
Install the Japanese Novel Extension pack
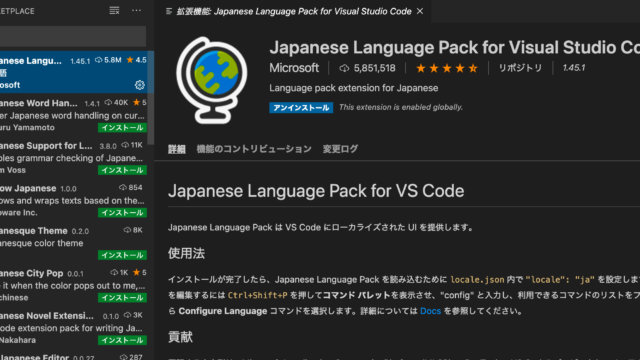pyautogui.click(x=122, y=340)
